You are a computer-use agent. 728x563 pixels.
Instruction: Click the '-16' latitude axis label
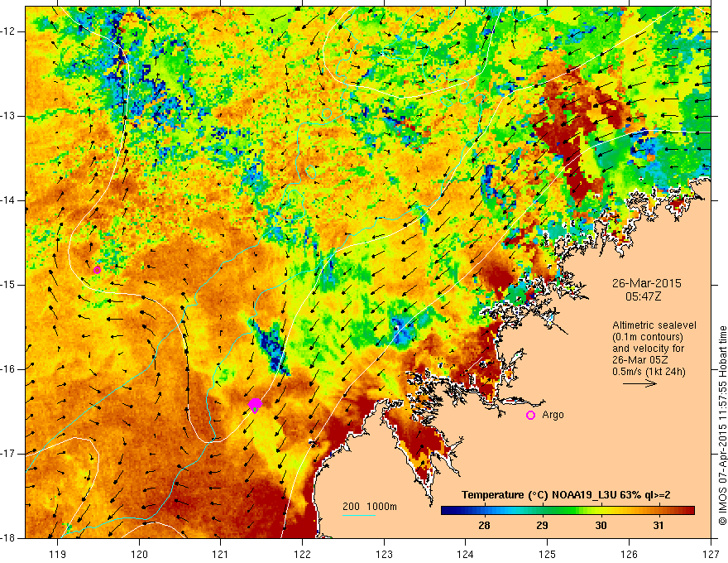(x=8, y=369)
